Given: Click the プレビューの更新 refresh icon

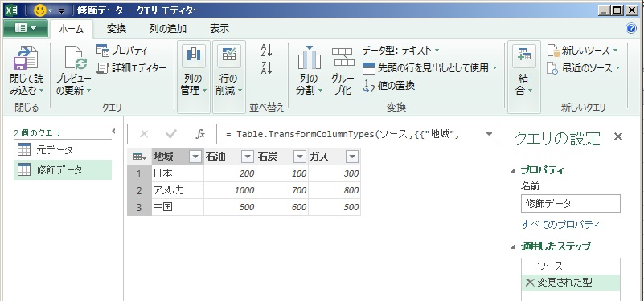Looking at the screenshot, I should coord(76,58).
